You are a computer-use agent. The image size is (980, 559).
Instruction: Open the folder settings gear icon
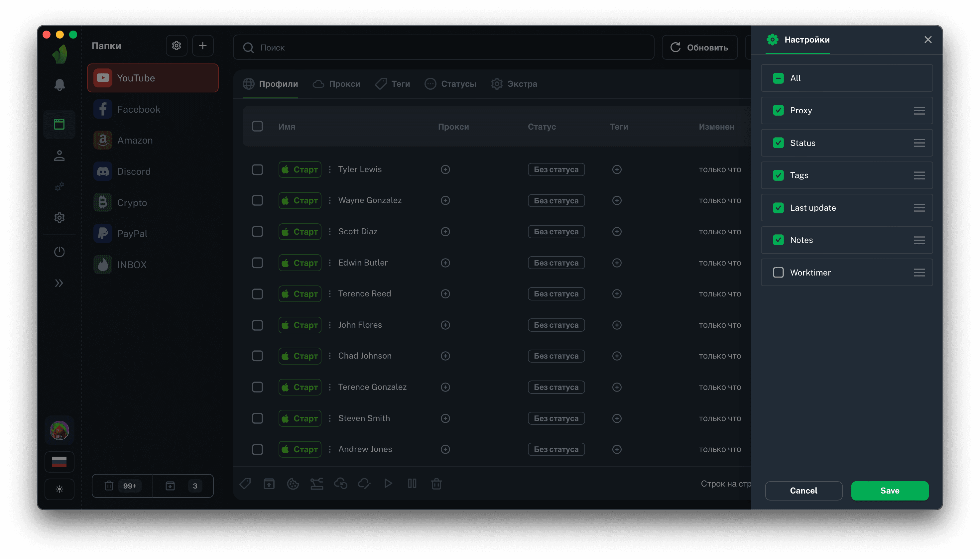point(176,46)
